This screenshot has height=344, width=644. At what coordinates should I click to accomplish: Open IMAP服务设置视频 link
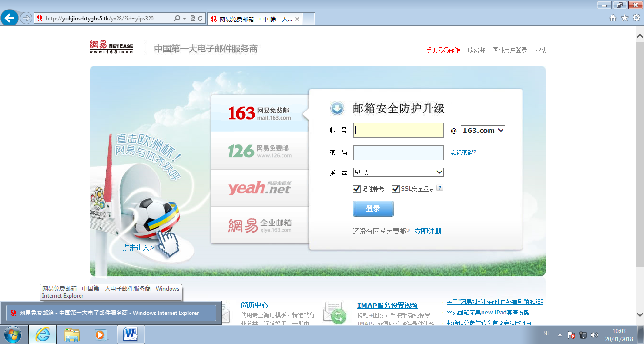tap(387, 305)
